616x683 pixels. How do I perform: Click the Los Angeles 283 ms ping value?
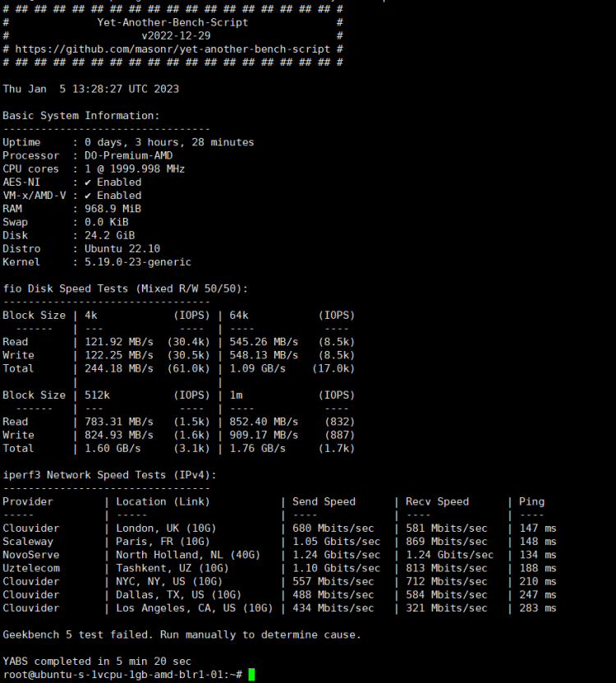click(x=538, y=608)
